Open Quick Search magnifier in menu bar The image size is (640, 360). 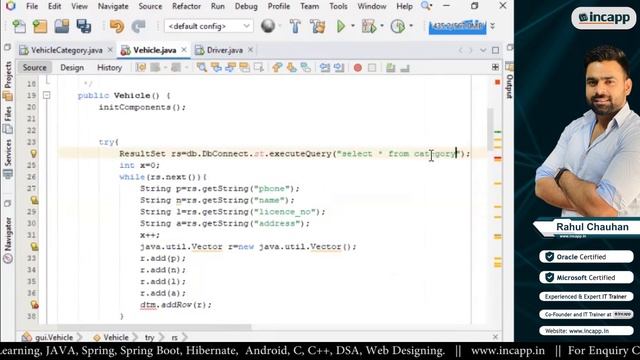(426, 6)
